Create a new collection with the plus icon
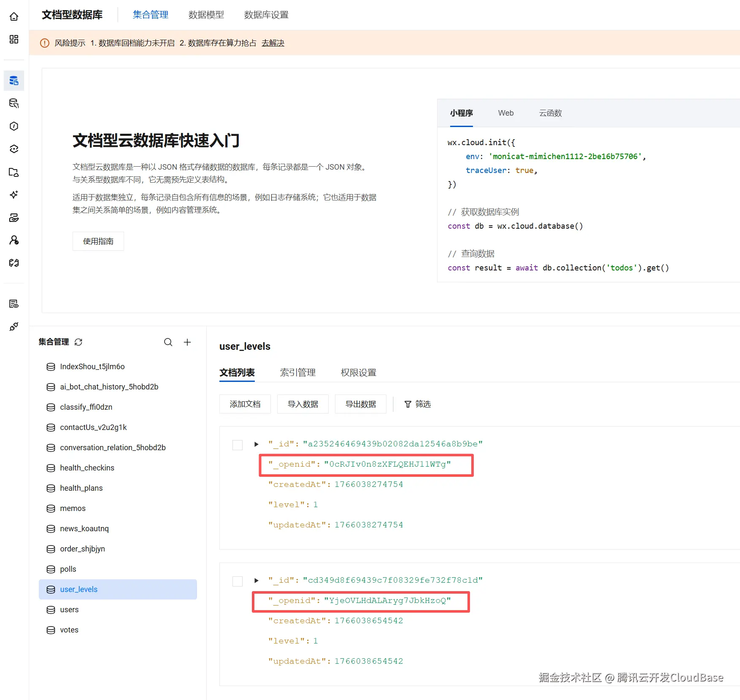The height and width of the screenshot is (700, 740). coord(187,342)
